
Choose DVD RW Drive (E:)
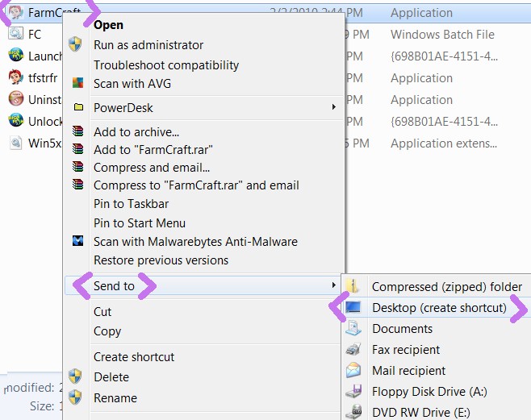(421, 413)
